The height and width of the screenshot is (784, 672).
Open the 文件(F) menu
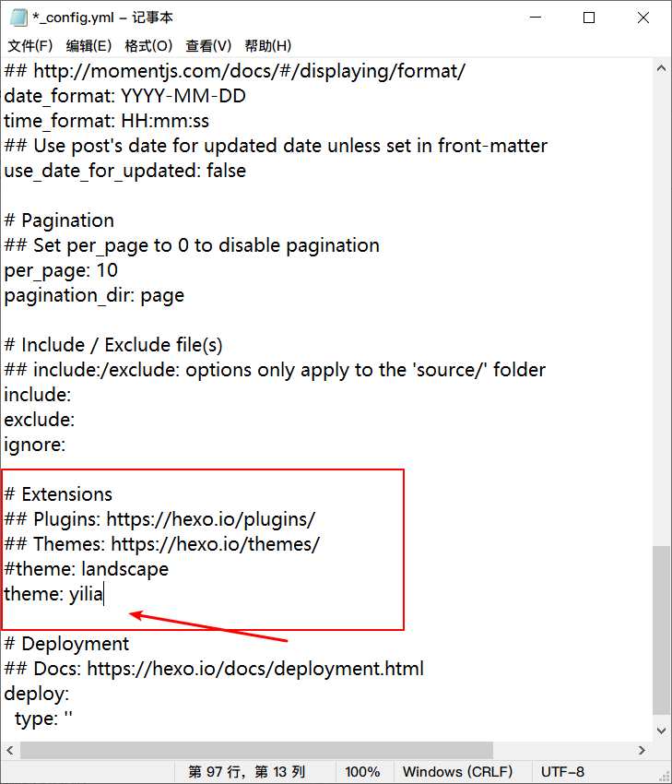30,45
